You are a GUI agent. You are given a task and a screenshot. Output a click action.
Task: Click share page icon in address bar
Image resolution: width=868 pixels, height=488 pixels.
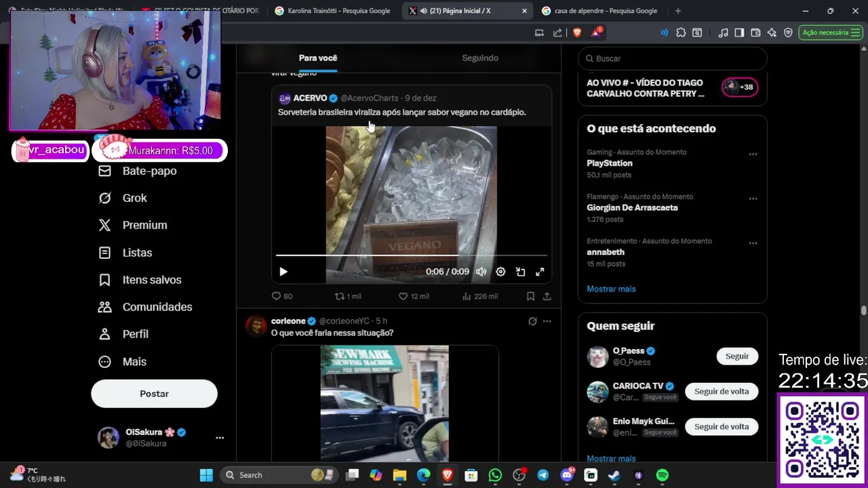pyautogui.click(x=557, y=33)
